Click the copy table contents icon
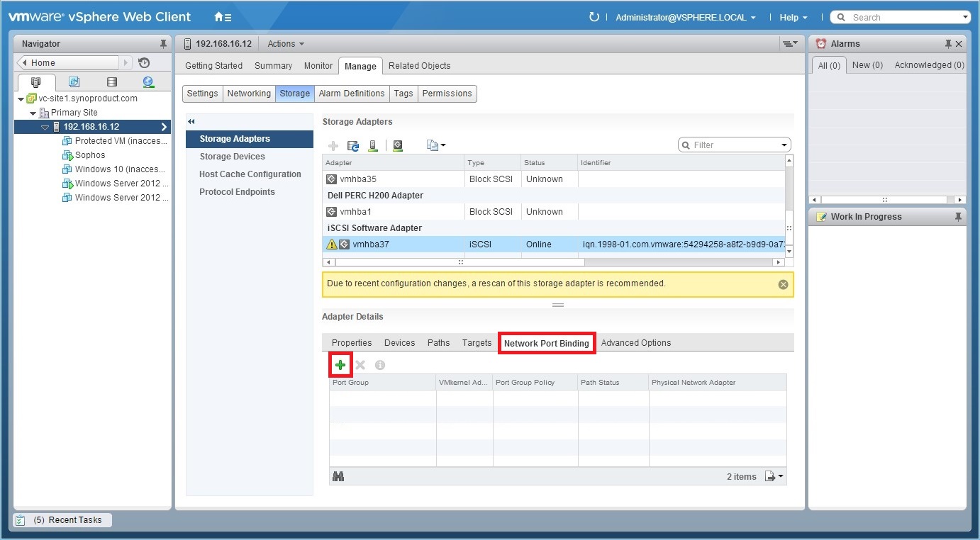Image resolution: width=980 pixels, height=540 pixels. pos(432,145)
